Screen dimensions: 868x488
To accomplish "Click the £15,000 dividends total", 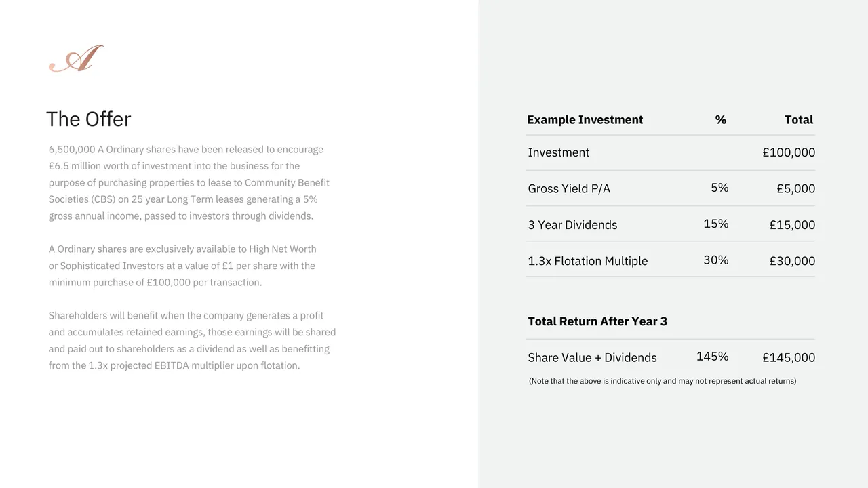I will click(x=792, y=225).
